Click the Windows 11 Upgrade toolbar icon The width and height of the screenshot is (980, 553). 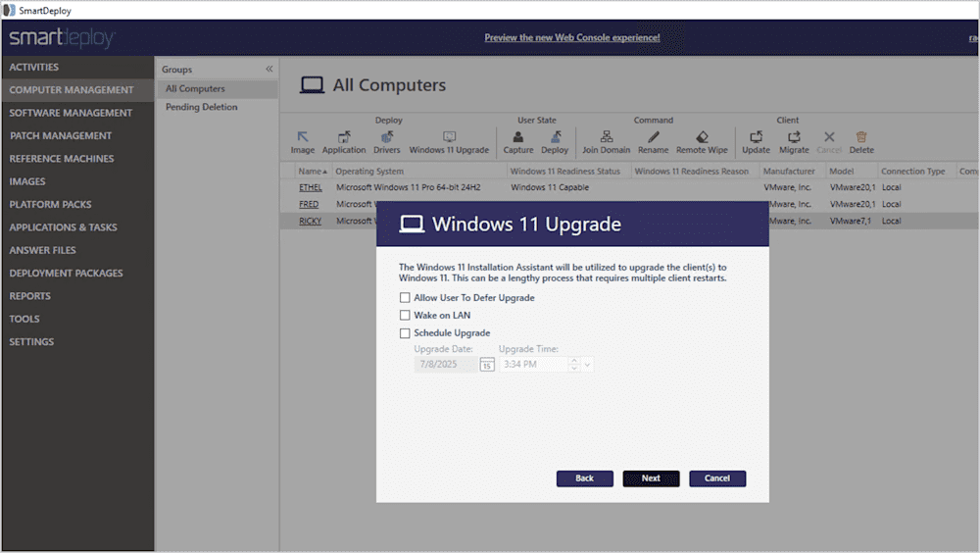click(x=450, y=137)
